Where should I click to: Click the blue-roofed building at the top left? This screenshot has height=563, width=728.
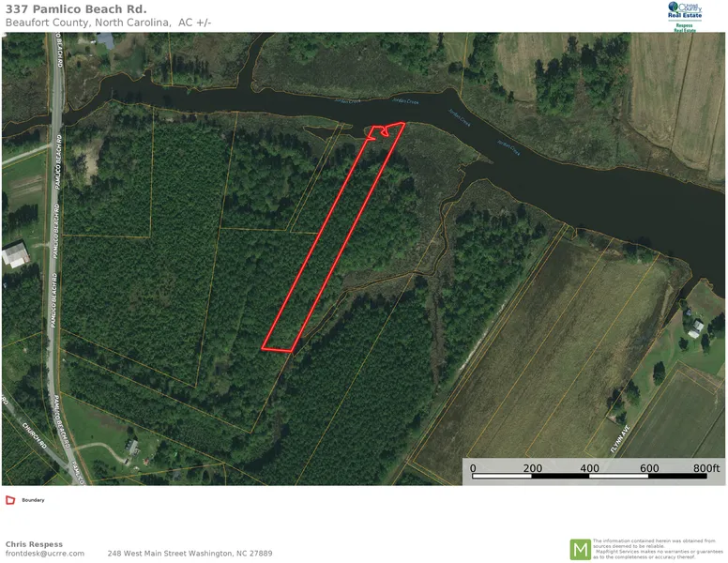point(106,41)
